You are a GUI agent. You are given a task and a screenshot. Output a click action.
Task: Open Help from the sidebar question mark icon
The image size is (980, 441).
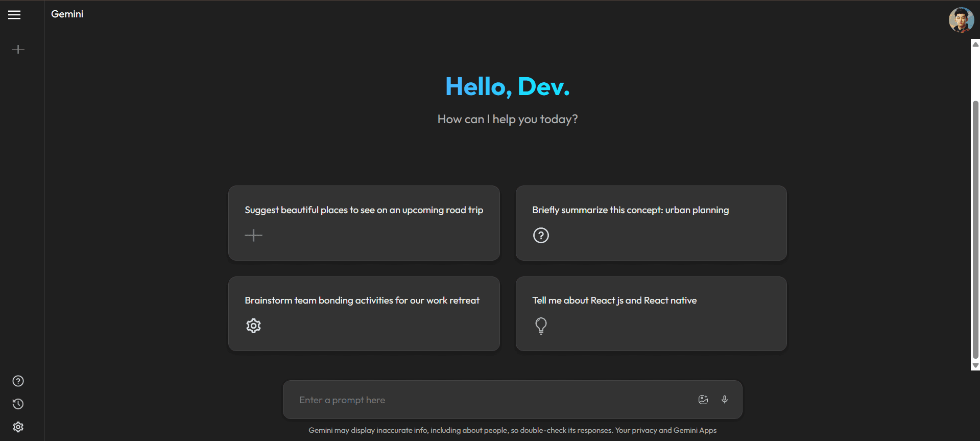[x=18, y=381]
